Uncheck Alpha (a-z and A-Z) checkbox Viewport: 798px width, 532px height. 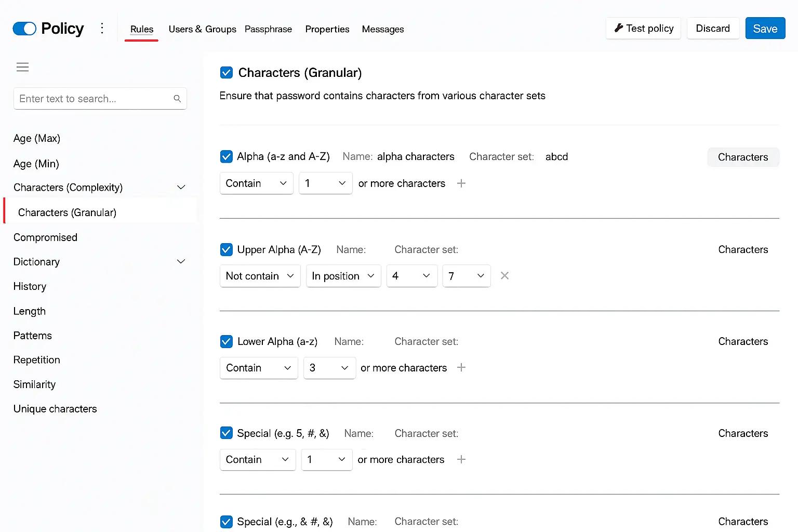coord(227,156)
